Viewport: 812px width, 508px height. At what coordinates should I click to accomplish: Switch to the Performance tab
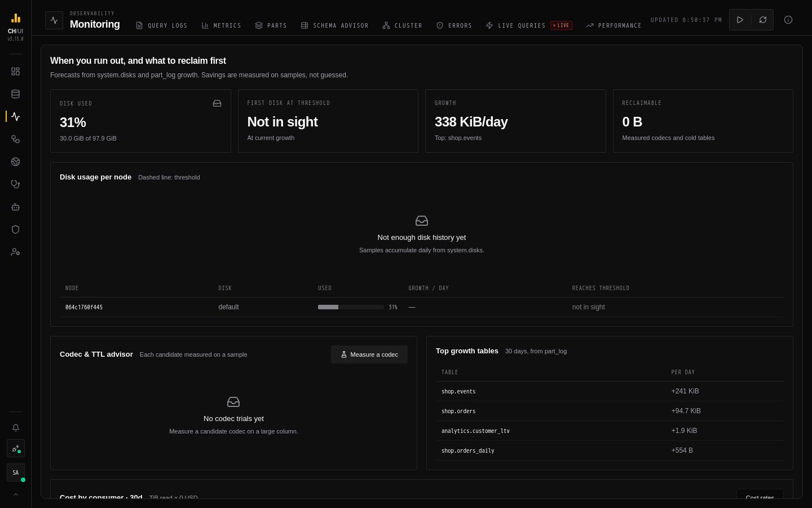pos(614,25)
